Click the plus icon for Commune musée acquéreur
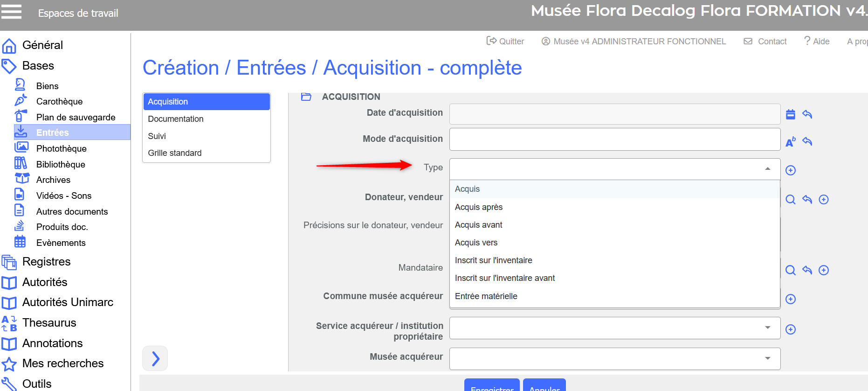The width and height of the screenshot is (868, 391). tap(791, 299)
